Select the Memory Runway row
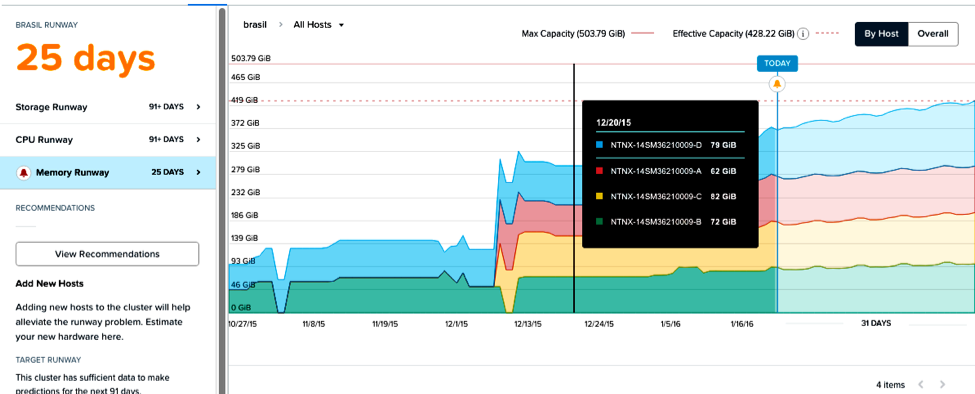 click(x=108, y=173)
